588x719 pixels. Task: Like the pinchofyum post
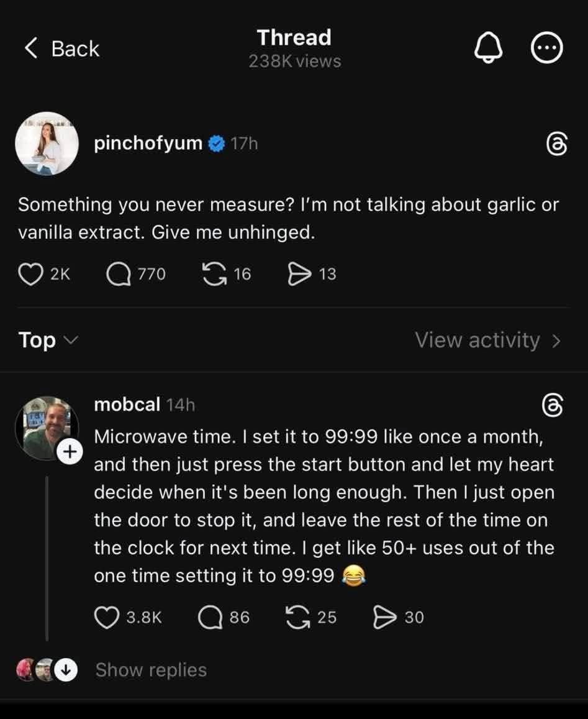(x=29, y=273)
